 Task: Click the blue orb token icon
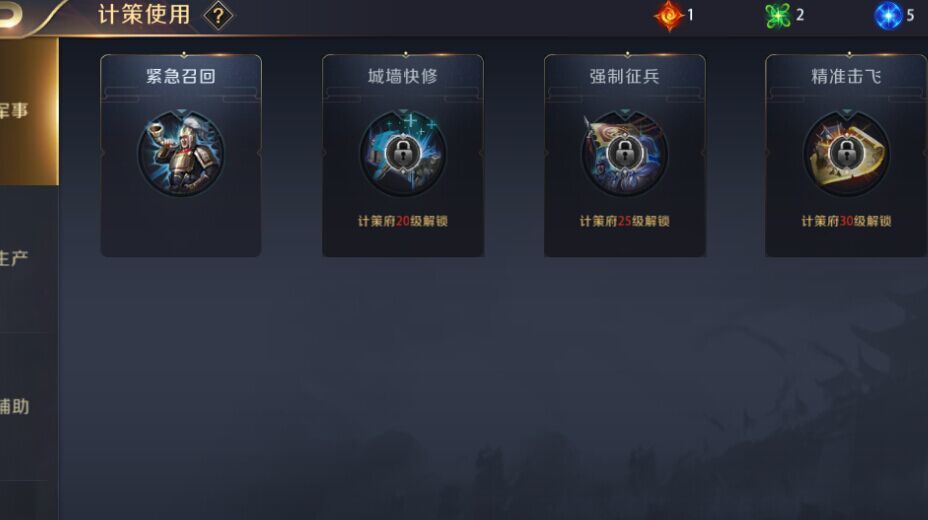(x=888, y=15)
